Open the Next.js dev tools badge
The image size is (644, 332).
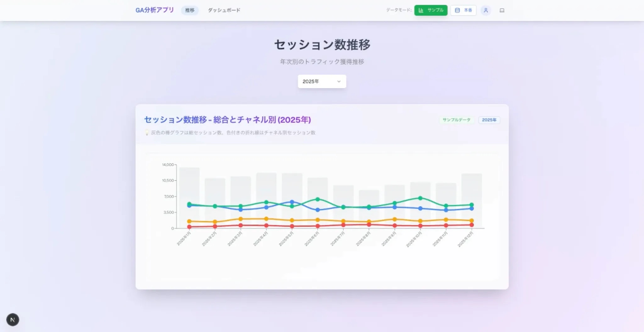tap(13, 320)
